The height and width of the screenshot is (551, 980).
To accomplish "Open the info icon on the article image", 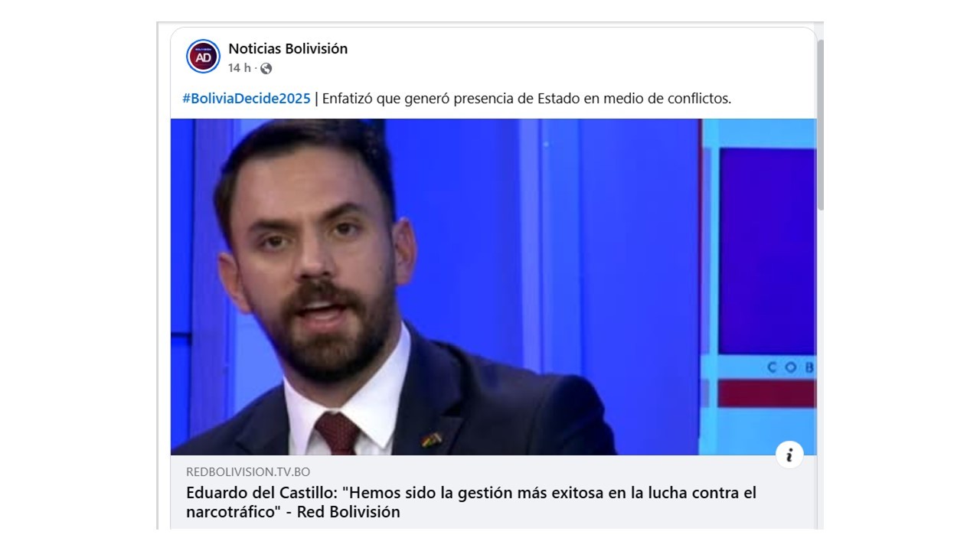I will click(x=789, y=455).
